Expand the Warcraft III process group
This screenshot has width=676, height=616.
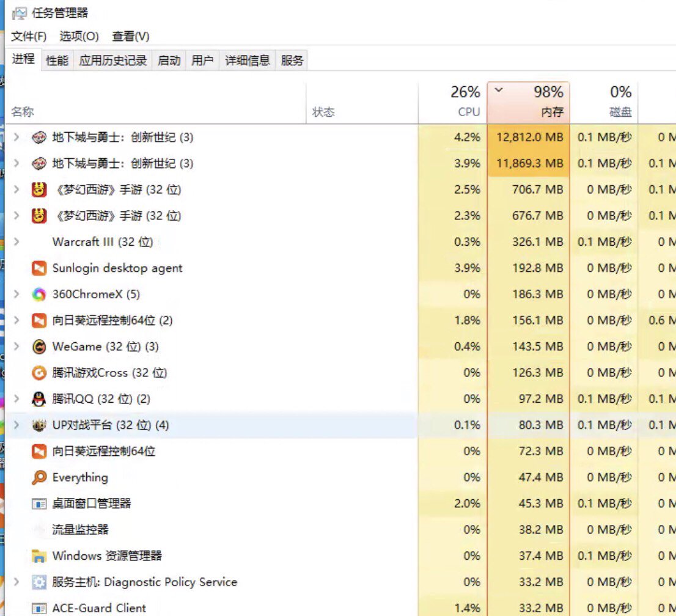(x=17, y=242)
